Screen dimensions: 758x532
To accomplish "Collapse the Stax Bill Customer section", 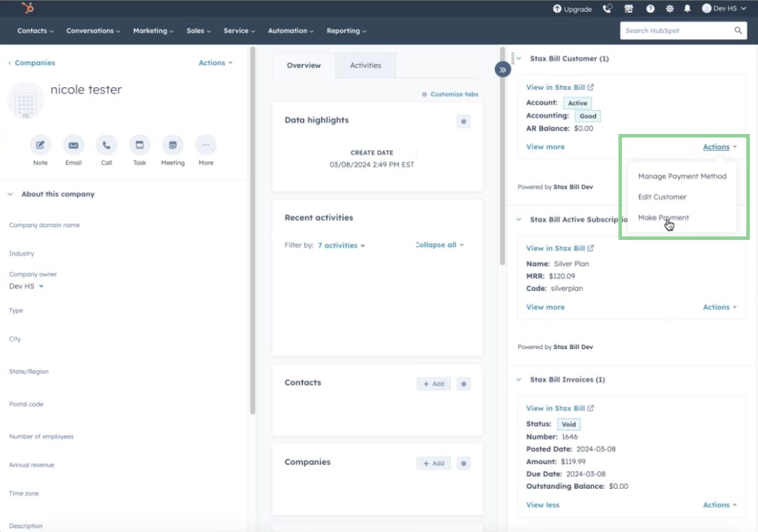I will (519, 58).
